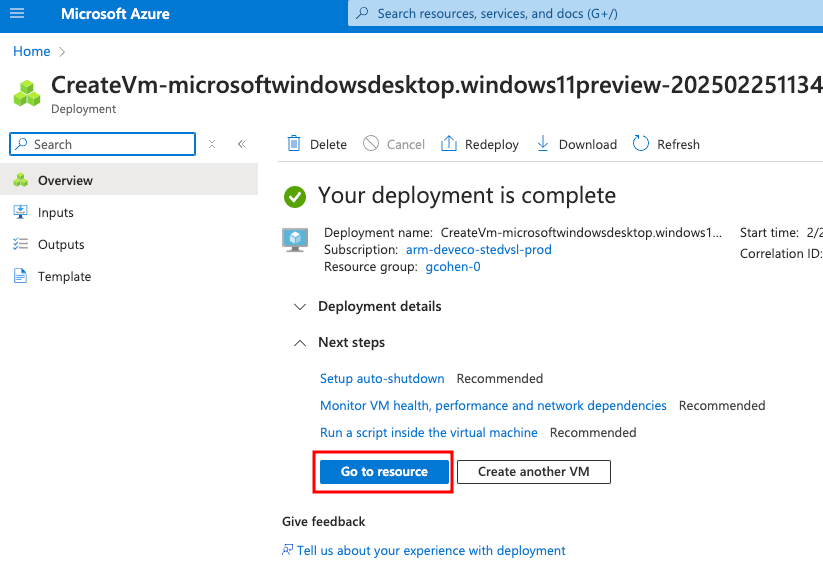Collapse the Next steps chevron
The width and height of the screenshot is (823, 578).
300,343
